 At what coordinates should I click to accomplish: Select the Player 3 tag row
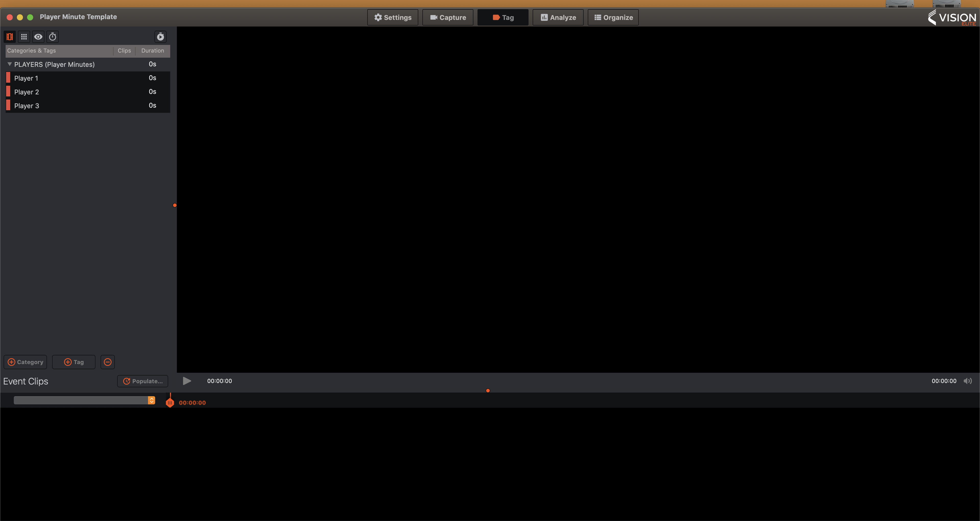click(x=88, y=105)
